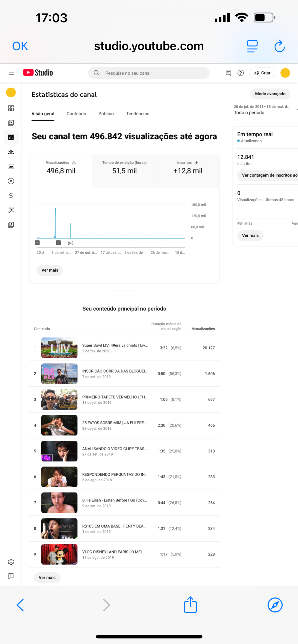Click the YouTube Studio logo
298x644 pixels.
coord(38,73)
